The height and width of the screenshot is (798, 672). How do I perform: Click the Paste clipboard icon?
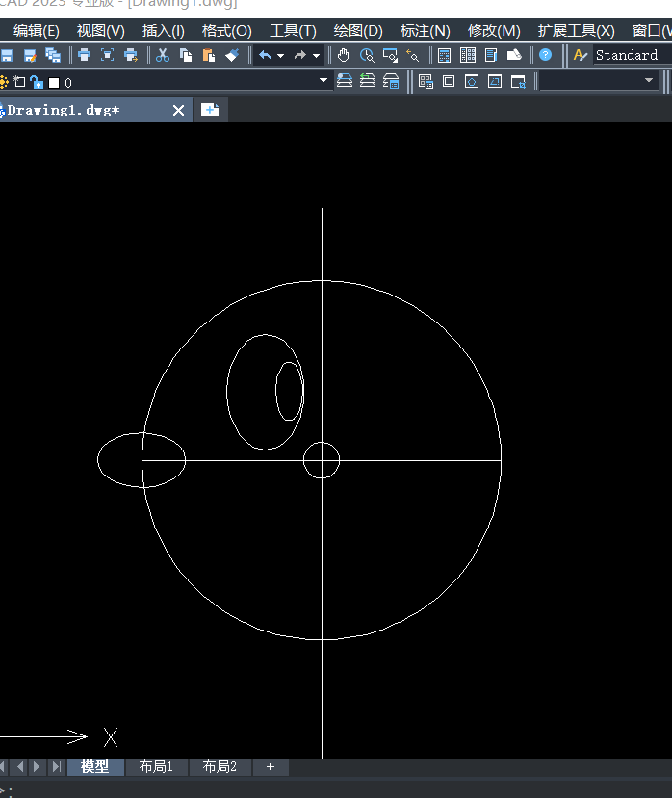point(209,55)
